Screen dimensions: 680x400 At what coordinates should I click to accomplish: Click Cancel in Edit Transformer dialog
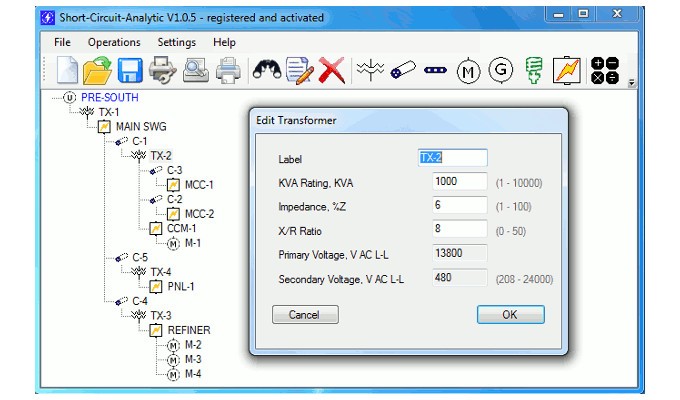tap(305, 315)
